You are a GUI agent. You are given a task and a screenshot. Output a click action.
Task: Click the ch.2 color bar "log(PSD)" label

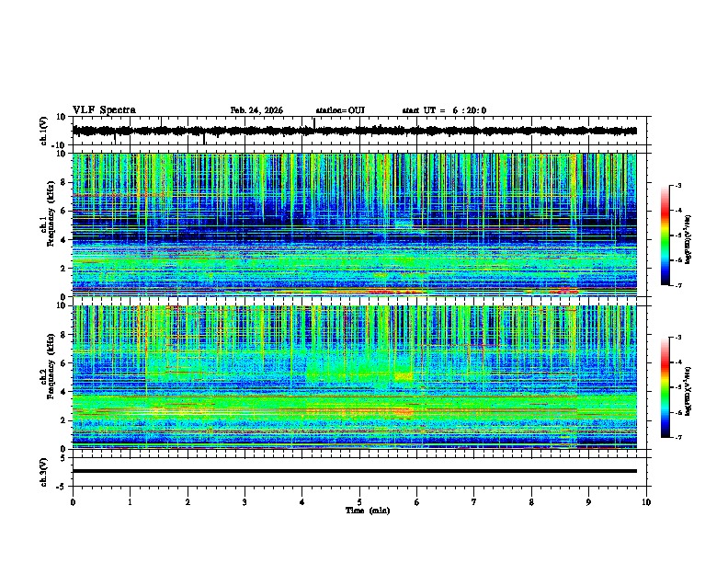point(688,391)
